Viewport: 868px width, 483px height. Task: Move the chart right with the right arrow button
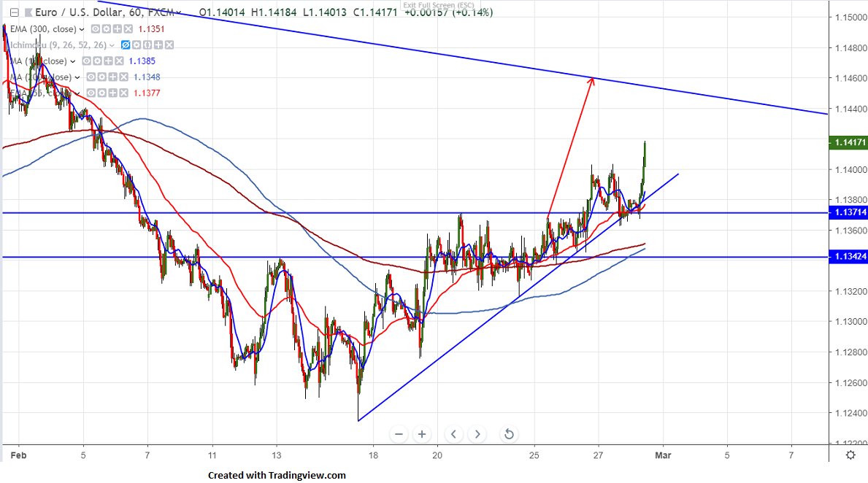click(477, 434)
